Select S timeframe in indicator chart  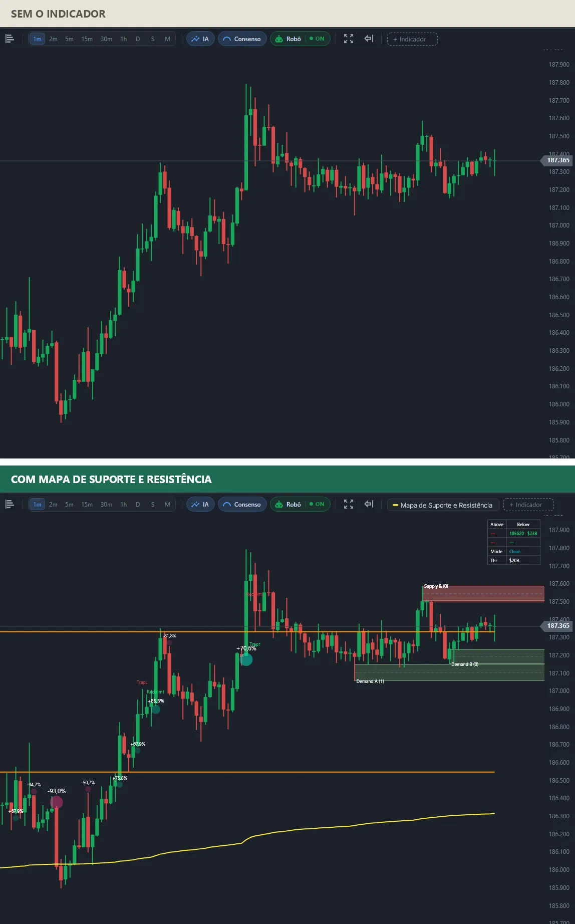pyautogui.click(x=153, y=504)
